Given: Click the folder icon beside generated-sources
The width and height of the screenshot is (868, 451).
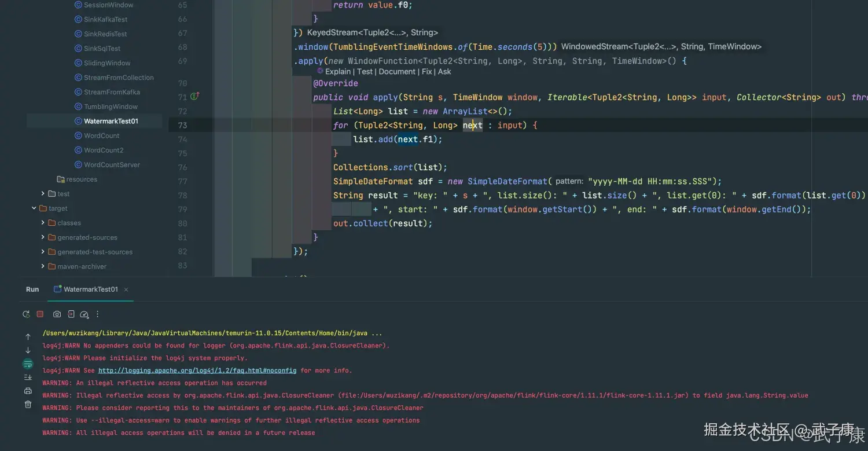Looking at the screenshot, I should point(52,237).
